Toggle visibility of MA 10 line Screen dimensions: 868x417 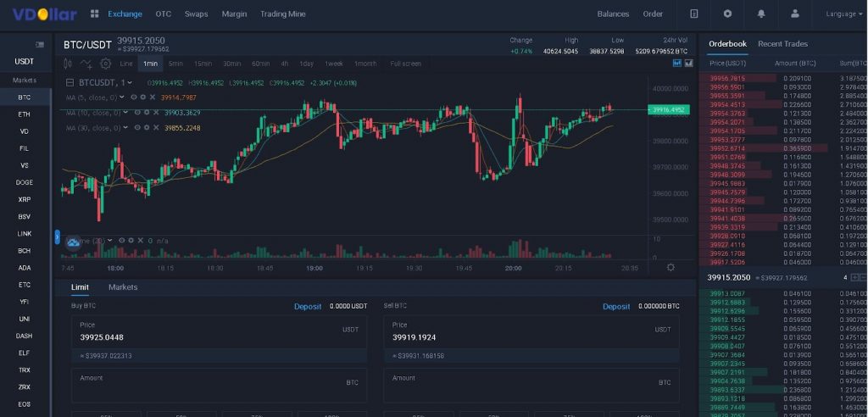point(137,113)
